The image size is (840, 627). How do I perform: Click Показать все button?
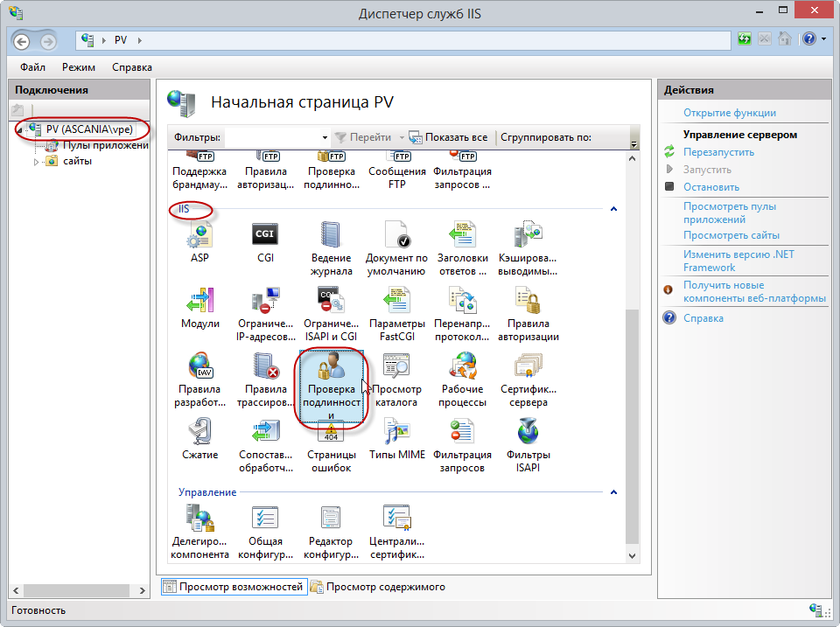click(448, 137)
